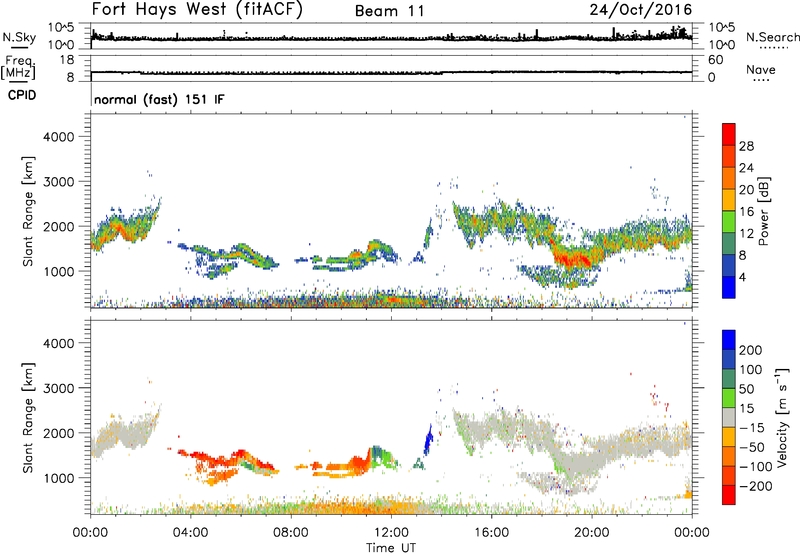Image resolution: width=800 pixels, height=554 pixels.
Task: Click the "Nave" legend label
Action: click(761, 69)
